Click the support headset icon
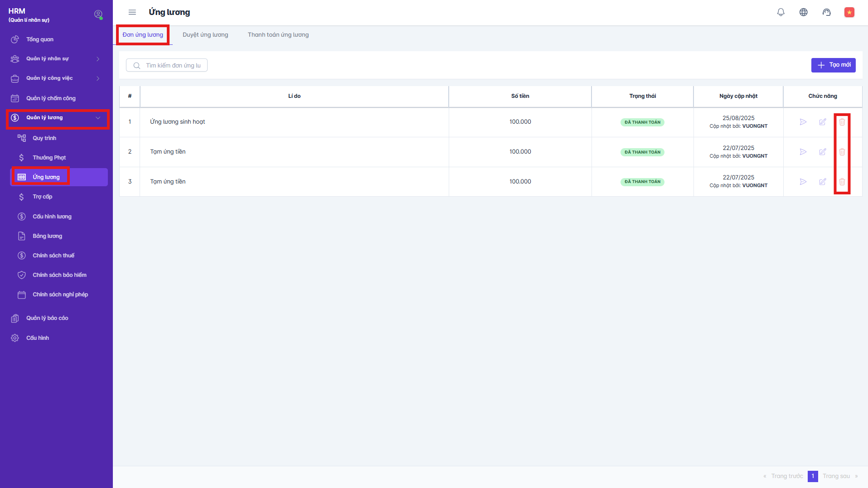 [826, 12]
